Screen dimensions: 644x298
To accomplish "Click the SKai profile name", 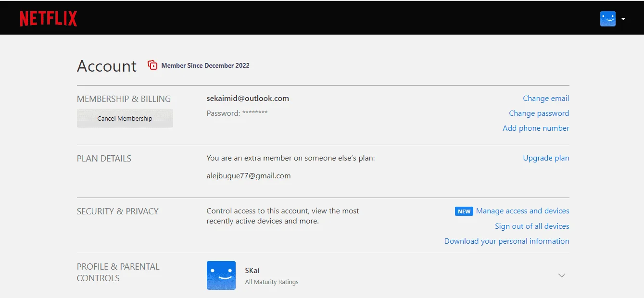I will pyautogui.click(x=252, y=270).
